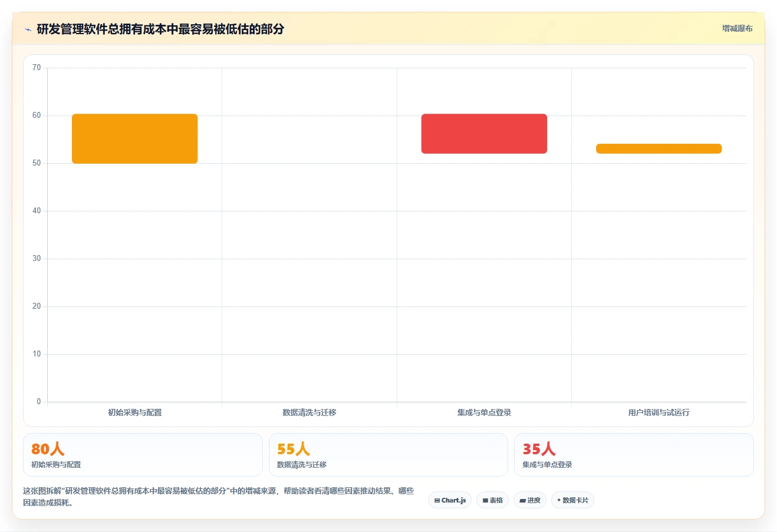
Task: Click the 增减瀑布 label in header
Action: click(737, 28)
